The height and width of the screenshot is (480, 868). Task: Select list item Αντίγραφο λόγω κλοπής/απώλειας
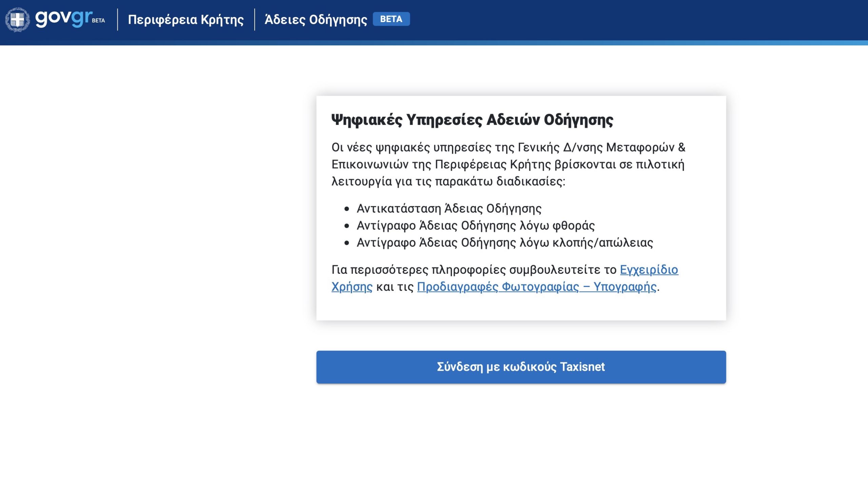coord(505,243)
